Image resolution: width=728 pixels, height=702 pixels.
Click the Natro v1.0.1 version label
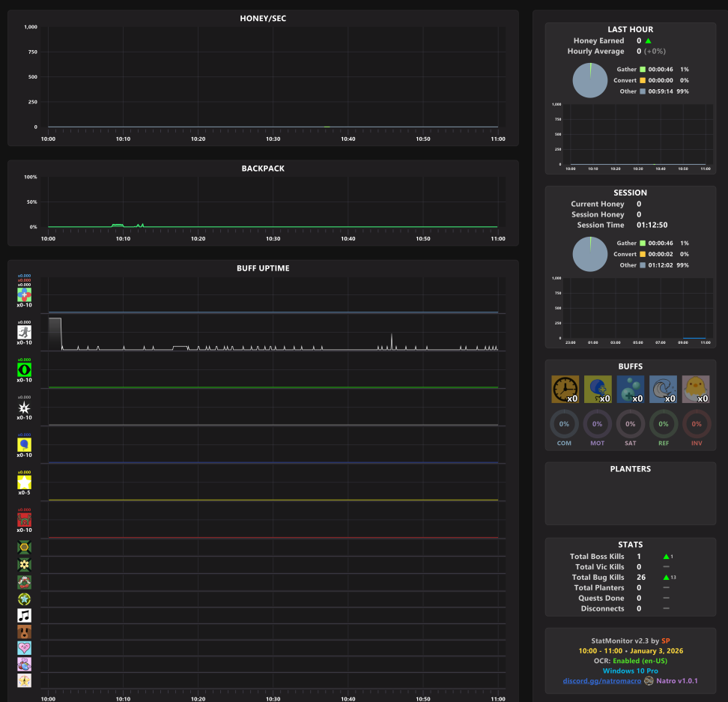[677, 680]
